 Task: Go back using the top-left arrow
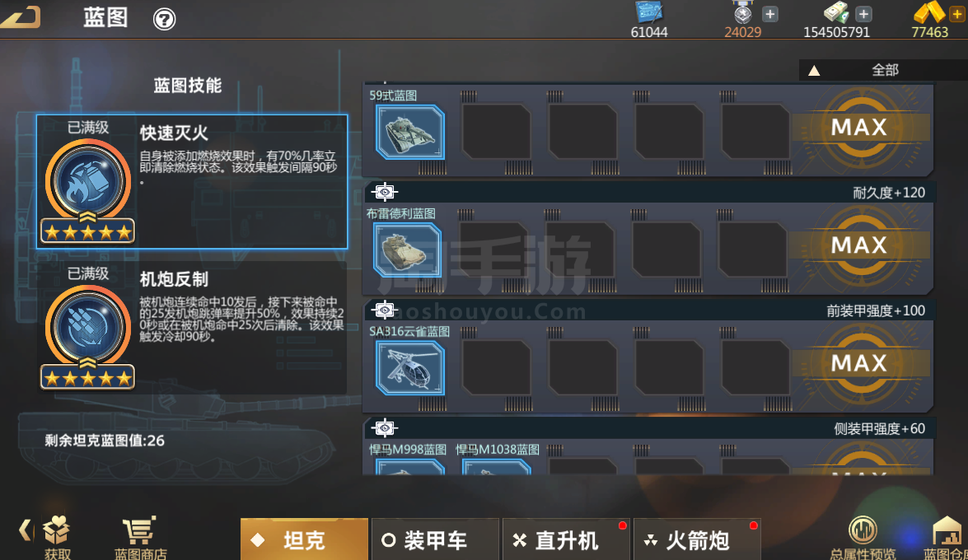21,16
